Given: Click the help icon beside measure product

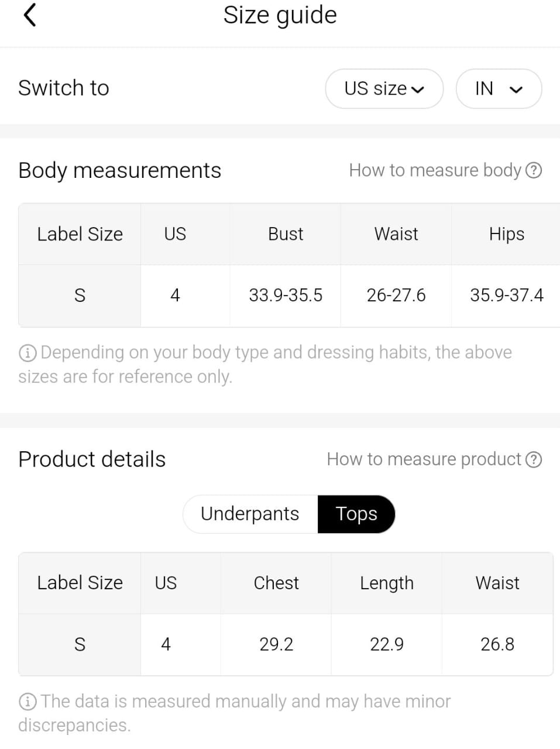Looking at the screenshot, I should coord(534,459).
